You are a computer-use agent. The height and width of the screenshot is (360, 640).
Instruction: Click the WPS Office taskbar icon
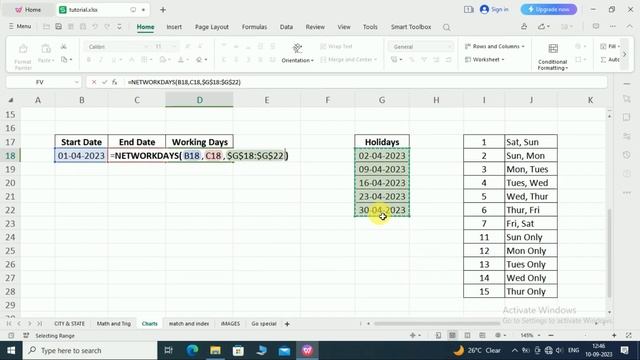(307, 350)
